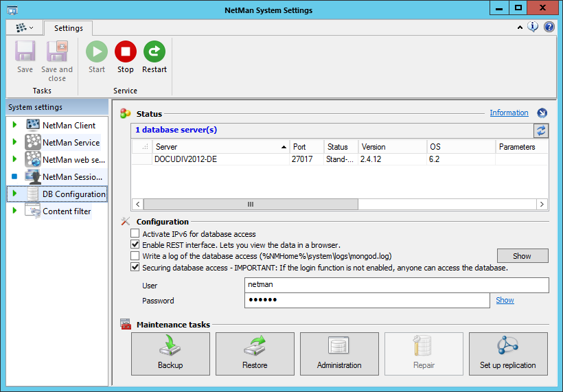This screenshot has width=563, height=392.
Task: Expand the DB Configuration arrow
Action: point(14,194)
